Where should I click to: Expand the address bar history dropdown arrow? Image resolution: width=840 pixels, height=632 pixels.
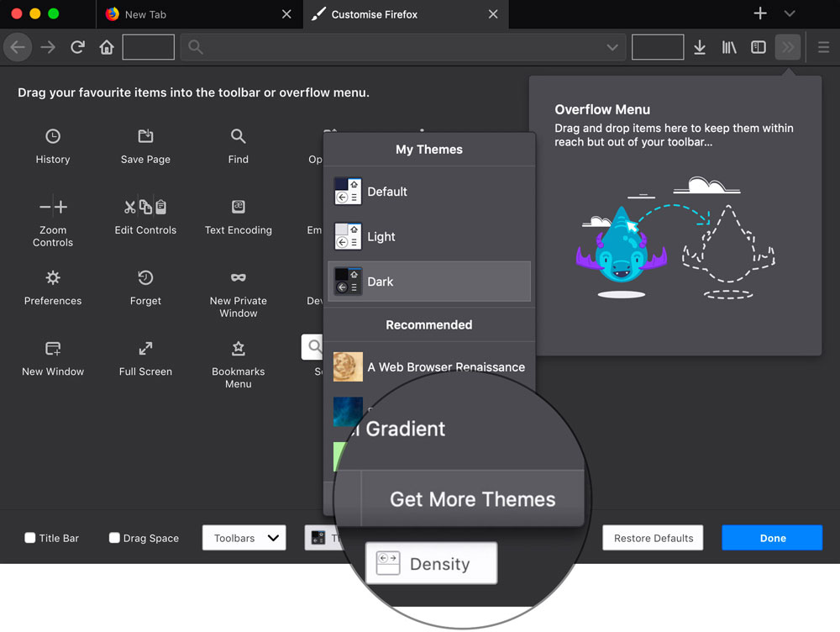pyautogui.click(x=612, y=47)
